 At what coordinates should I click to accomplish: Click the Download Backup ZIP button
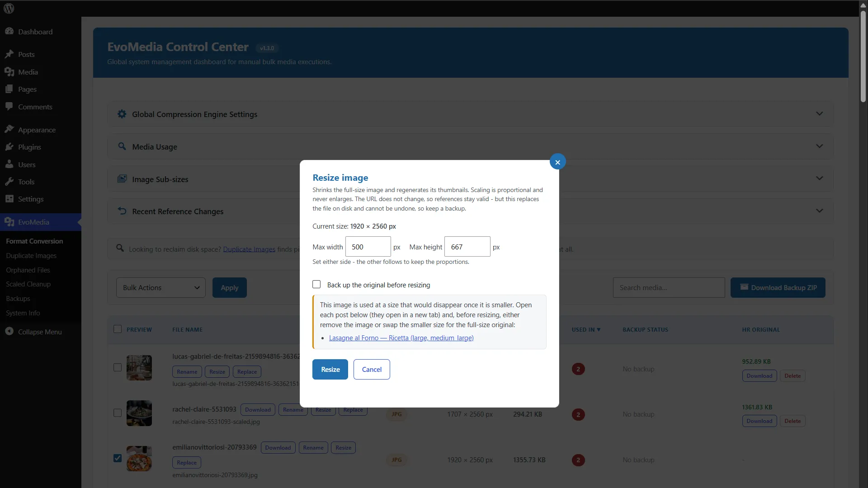tap(778, 287)
